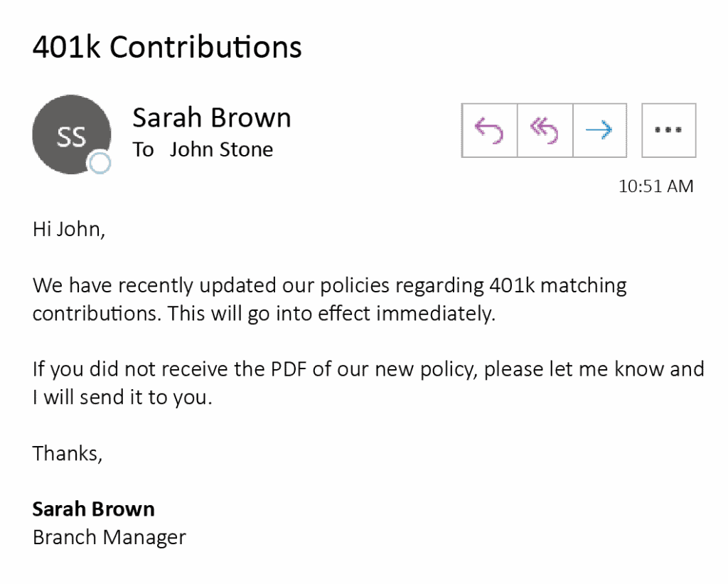Select the 401k Contributions subject line
The image size is (728, 584).
167,47
